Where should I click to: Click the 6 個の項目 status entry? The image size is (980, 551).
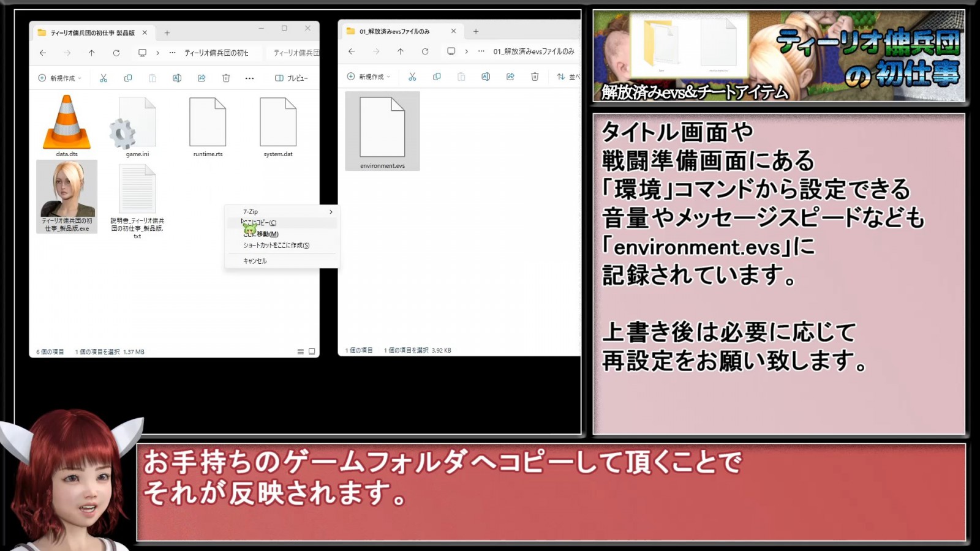50,352
